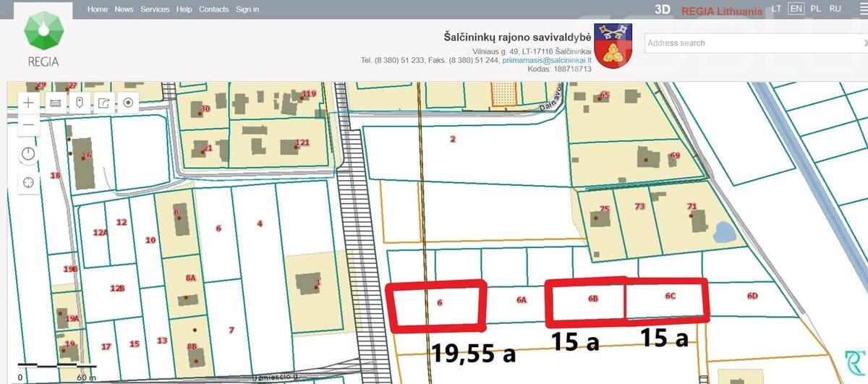
Task: Select parcel 2 on the map
Action: pos(453,139)
